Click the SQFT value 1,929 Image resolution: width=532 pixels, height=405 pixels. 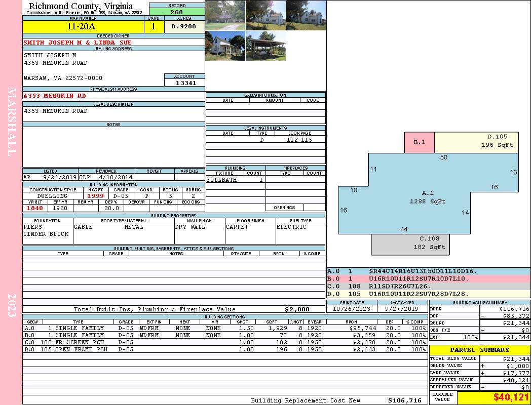(278, 329)
